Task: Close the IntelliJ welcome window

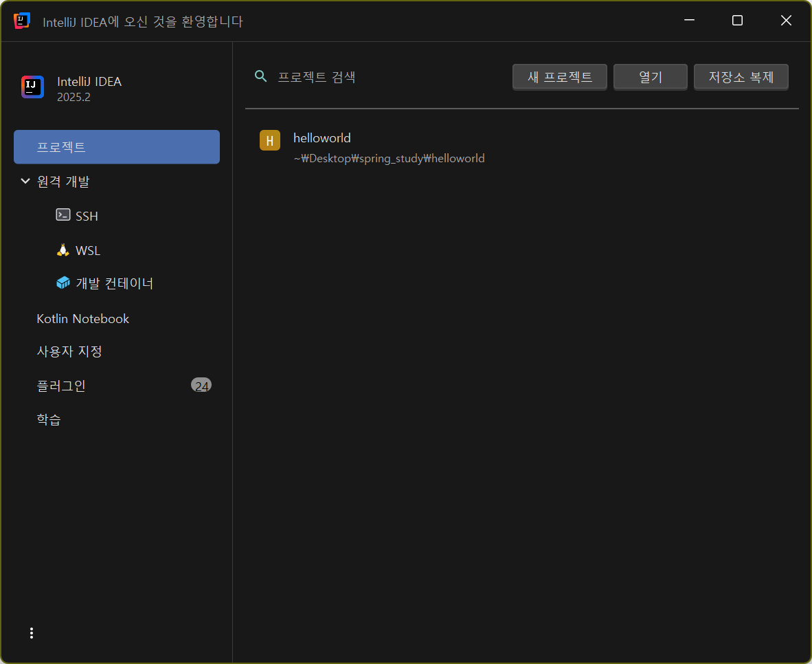Action: [786, 20]
